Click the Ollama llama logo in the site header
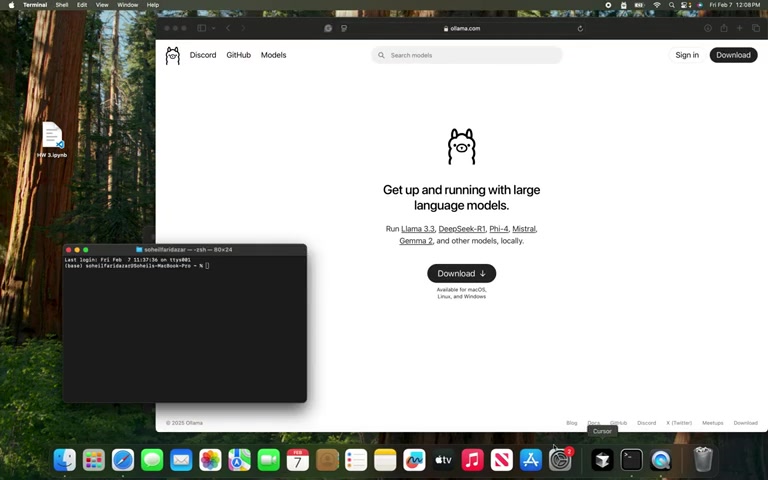Viewport: 768px width, 480px height. [x=172, y=56]
